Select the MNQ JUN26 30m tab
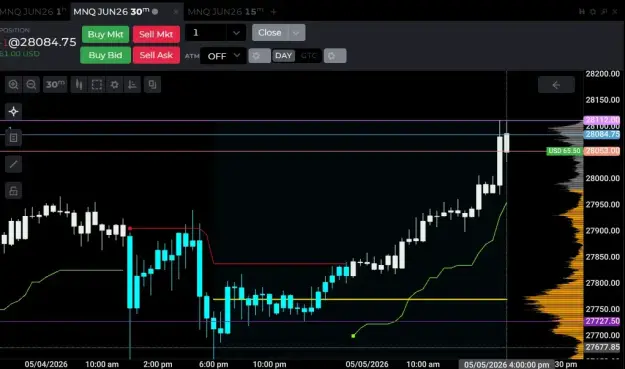 [x=112, y=12]
